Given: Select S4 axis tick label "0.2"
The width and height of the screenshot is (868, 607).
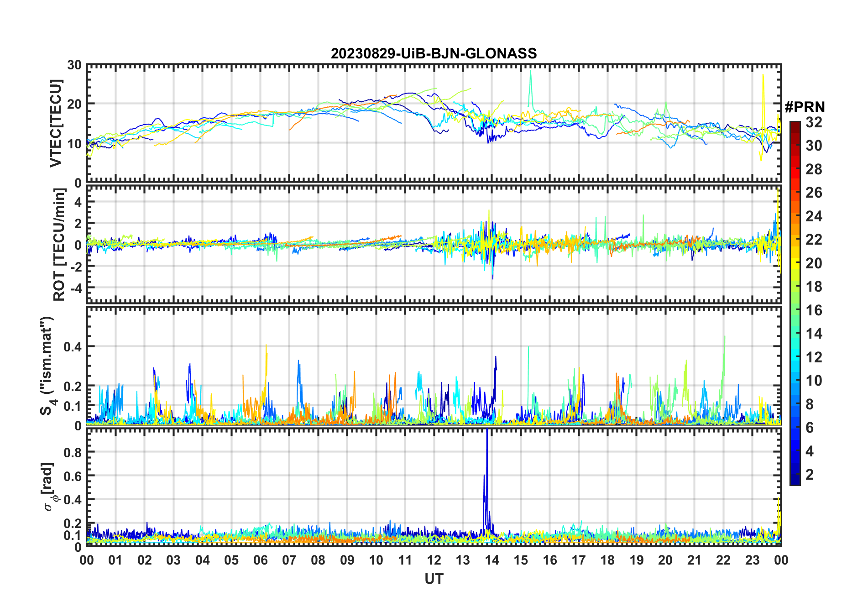Looking at the screenshot, I should point(73,387).
